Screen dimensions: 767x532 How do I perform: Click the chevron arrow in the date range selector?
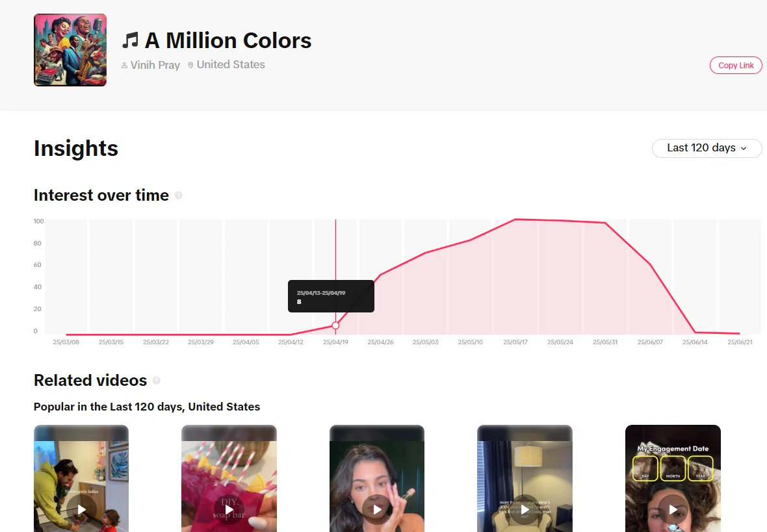(744, 148)
